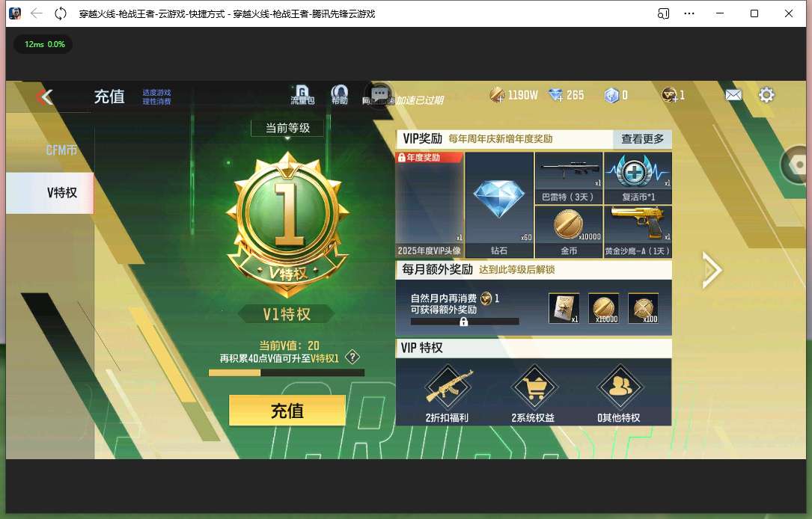Image resolution: width=812 pixels, height=519 pixels.
Task: Tap the monthly bonus card reward x1
Action: pyautogui.click(x=564, y=308)
